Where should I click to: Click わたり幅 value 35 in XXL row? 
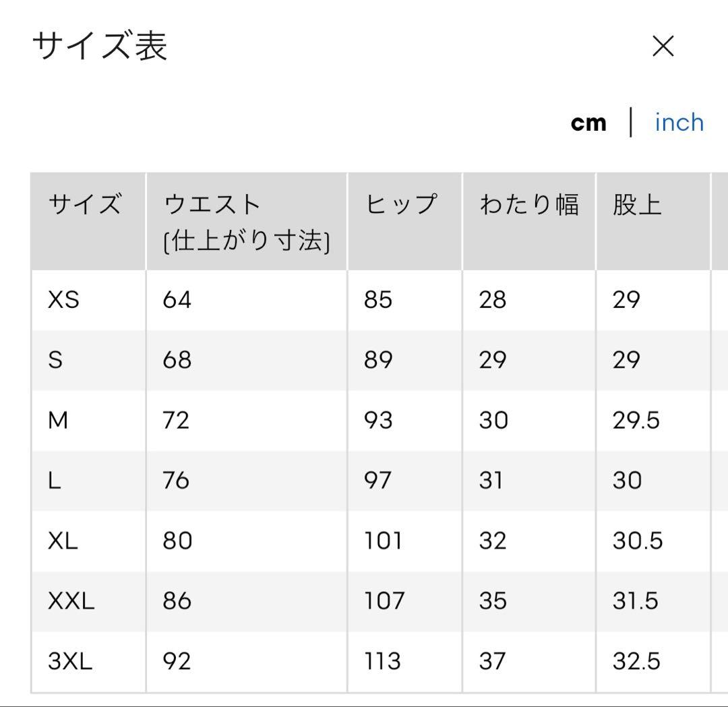[x=493, y=601]
